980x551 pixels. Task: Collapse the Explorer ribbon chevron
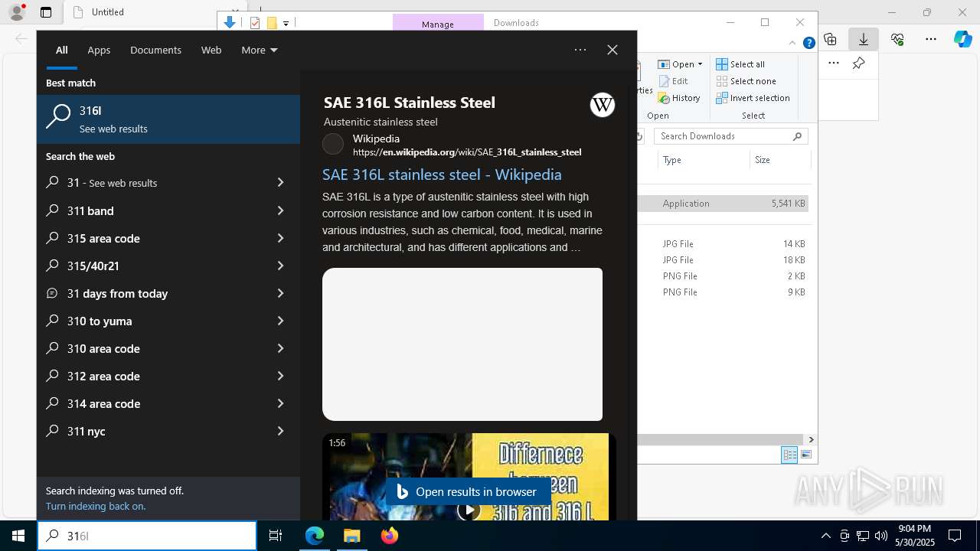[792, 44]
